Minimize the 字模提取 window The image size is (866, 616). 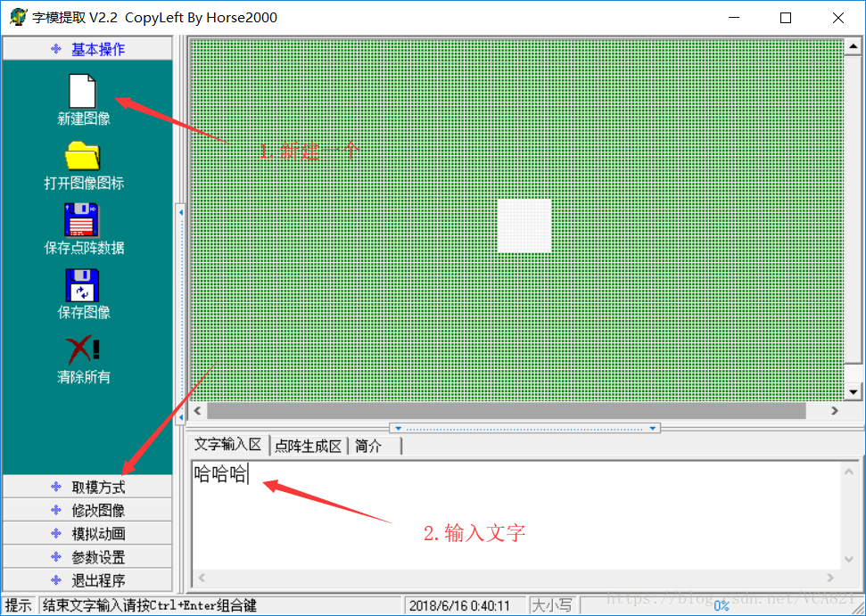coord(734,18)
